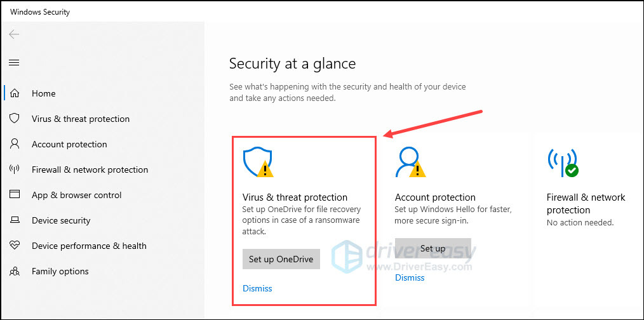Open Virus & threat protection in sidebar
The height and width of the screenshot is (320, 644).
tap(81, 119)
